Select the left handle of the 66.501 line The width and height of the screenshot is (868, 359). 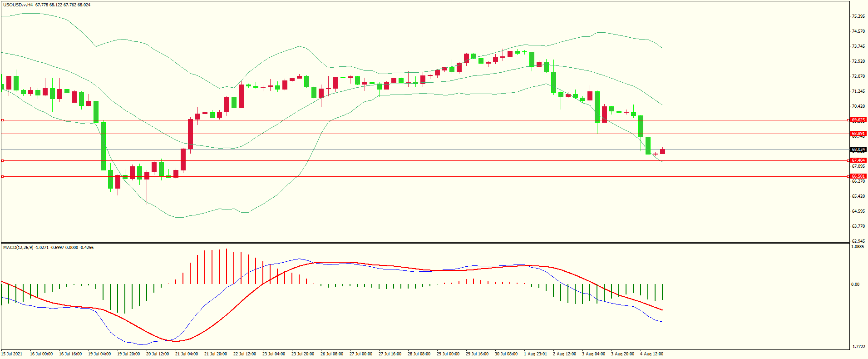point(3,176)
